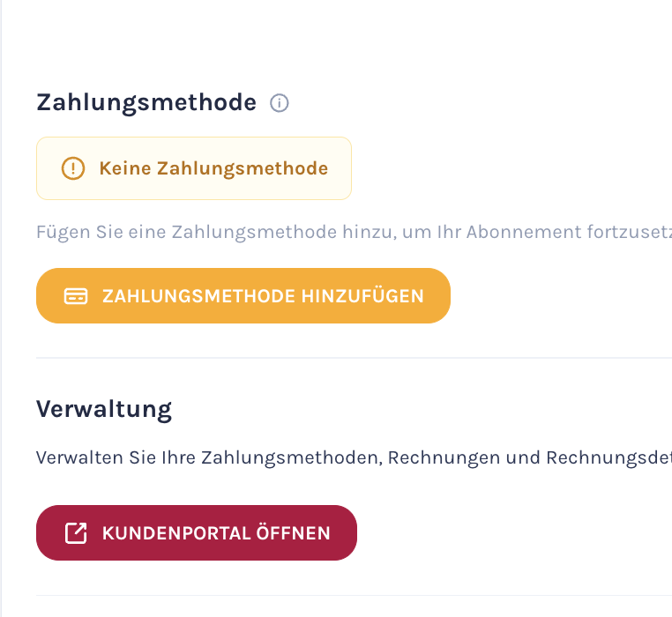Click the info icon beside Zahlungsmethode heading
The height and width of the screenshot is (617, 672).
click(280, 103)
